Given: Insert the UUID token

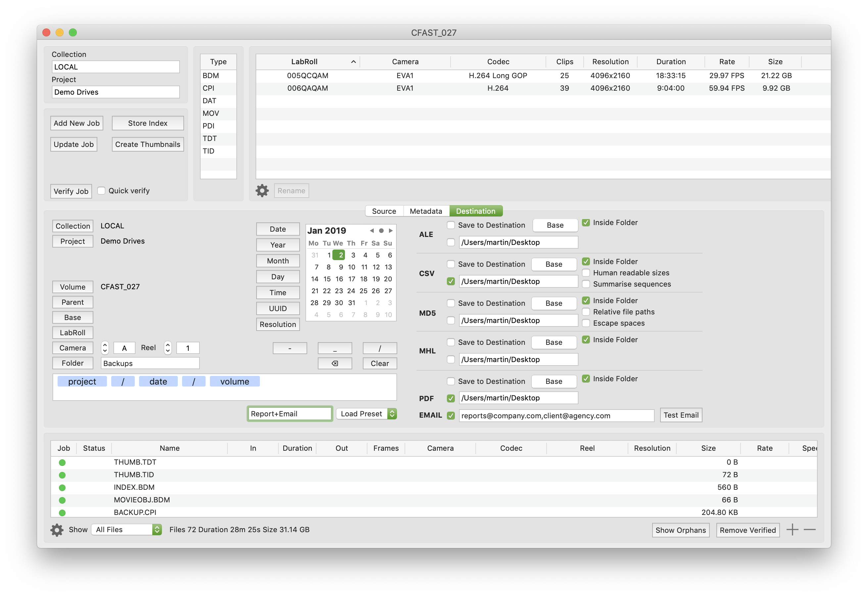Looking at the screenshot, I should click(x=278, y=309).
